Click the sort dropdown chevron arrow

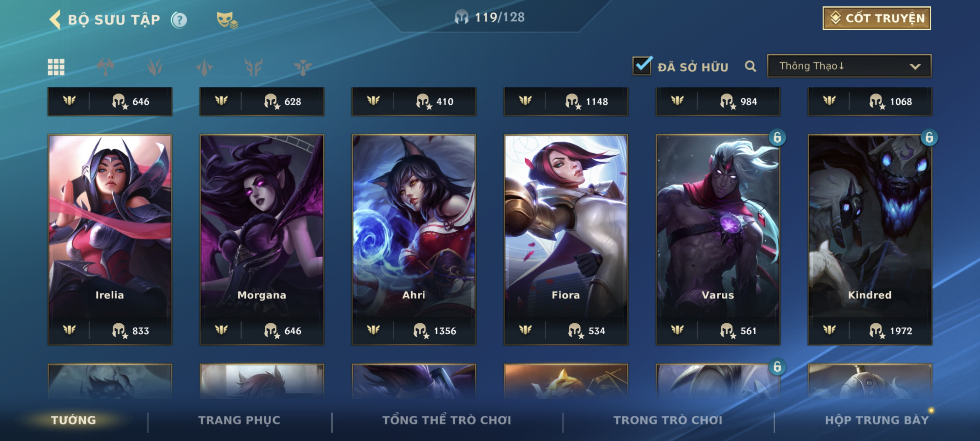pyautogui.click(x=915, y=66)
